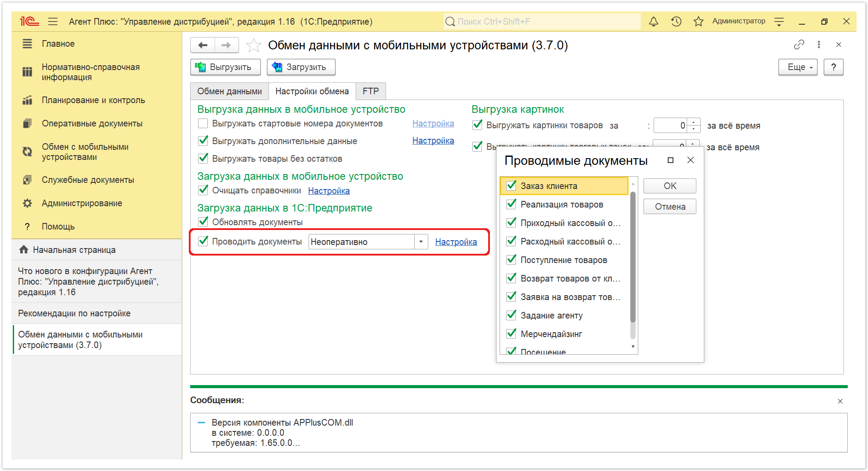Select Обмен данными с мобильными устройствами (3.7.0) panel item
This screenshot has height=471, width=868.
[97, 340]
